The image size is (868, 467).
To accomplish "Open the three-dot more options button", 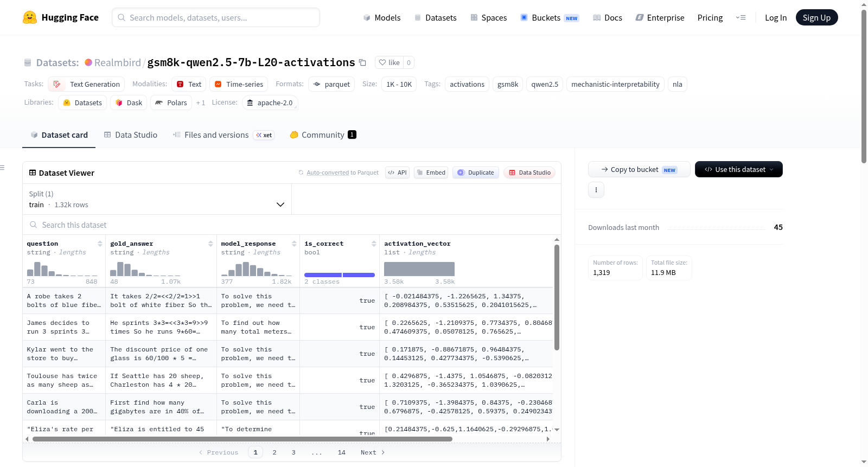I will pos(596,190).
